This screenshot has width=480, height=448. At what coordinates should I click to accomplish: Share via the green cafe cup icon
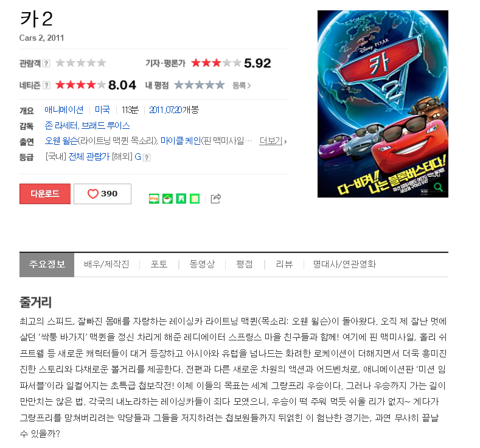point(167,199)
